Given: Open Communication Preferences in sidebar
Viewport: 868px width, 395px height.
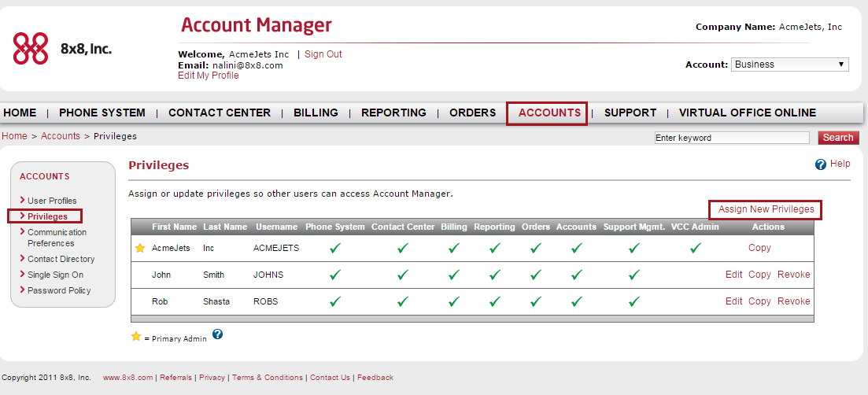Looking at the screenshot, I should point(57,238).
